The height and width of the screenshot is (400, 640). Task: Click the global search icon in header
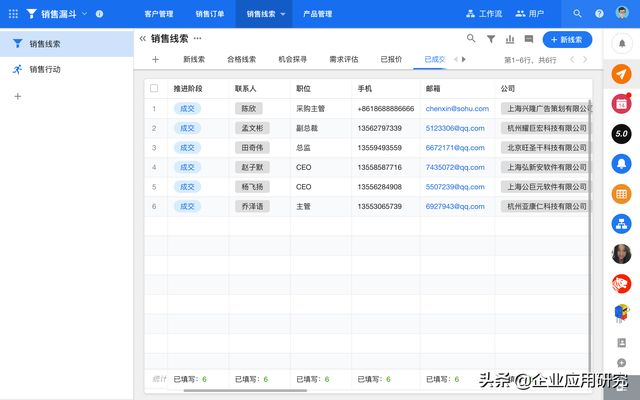coord(577,14)
